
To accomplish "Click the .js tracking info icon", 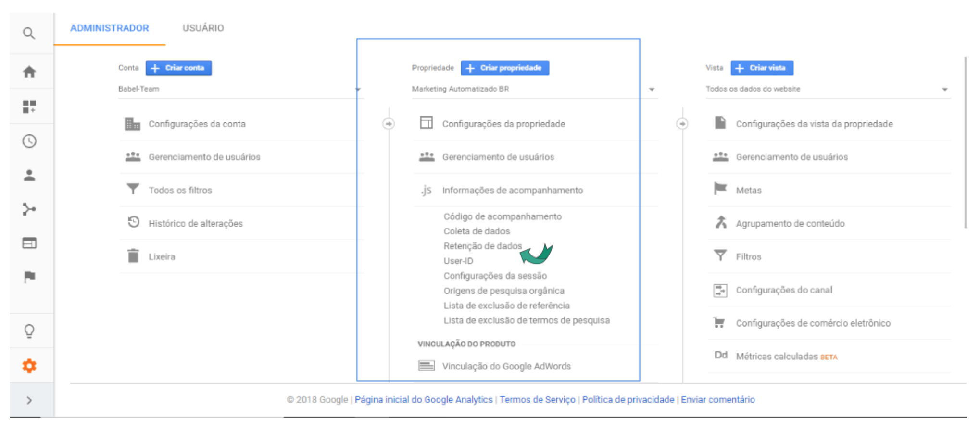I will coord(426,190).
